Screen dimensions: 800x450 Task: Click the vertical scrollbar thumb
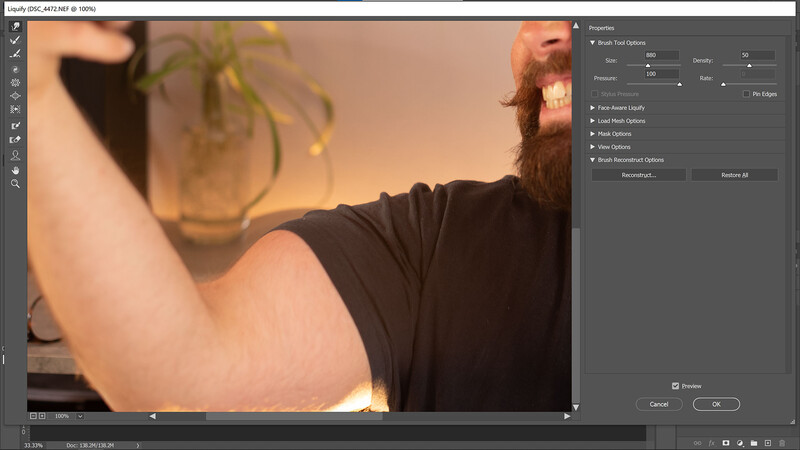point(576,315)
